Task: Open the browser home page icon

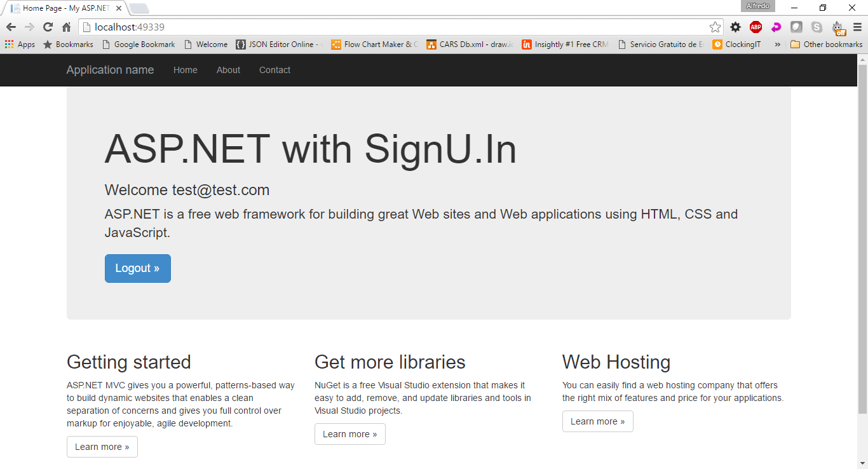Action: [x=66, y=27]
